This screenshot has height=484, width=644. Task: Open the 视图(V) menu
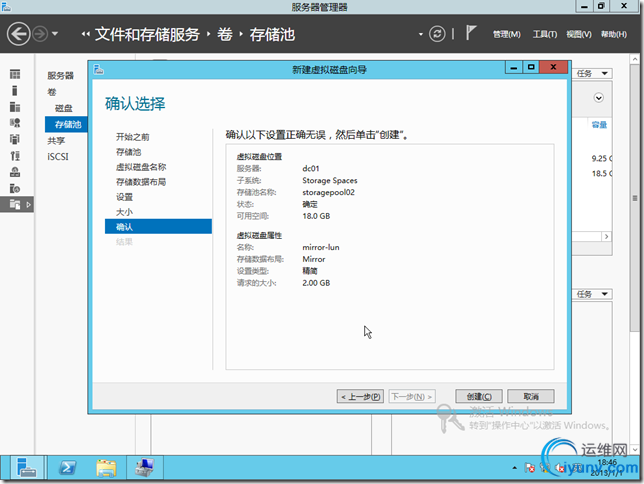coord(579,34)
